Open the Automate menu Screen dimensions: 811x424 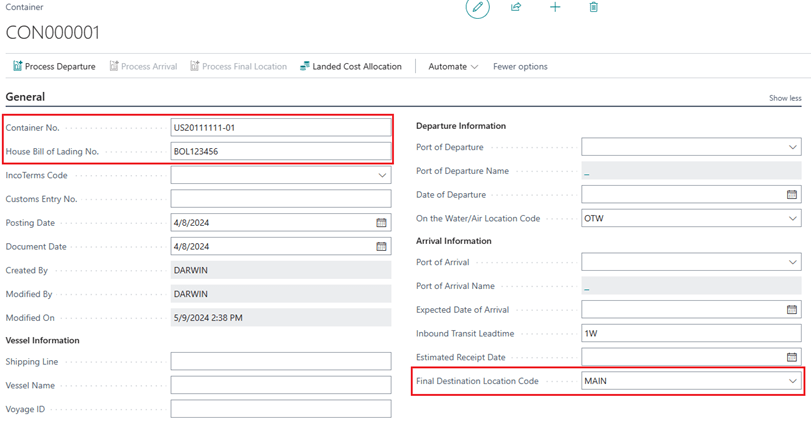coord(452,67)
